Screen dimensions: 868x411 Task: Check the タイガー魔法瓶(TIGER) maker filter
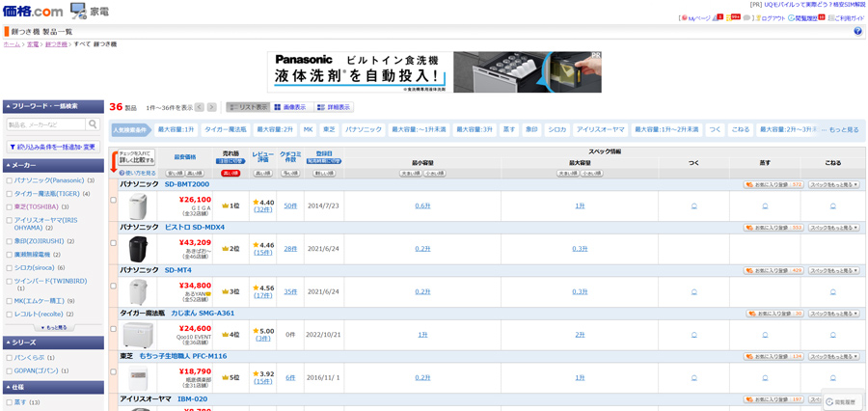(9, 194)
